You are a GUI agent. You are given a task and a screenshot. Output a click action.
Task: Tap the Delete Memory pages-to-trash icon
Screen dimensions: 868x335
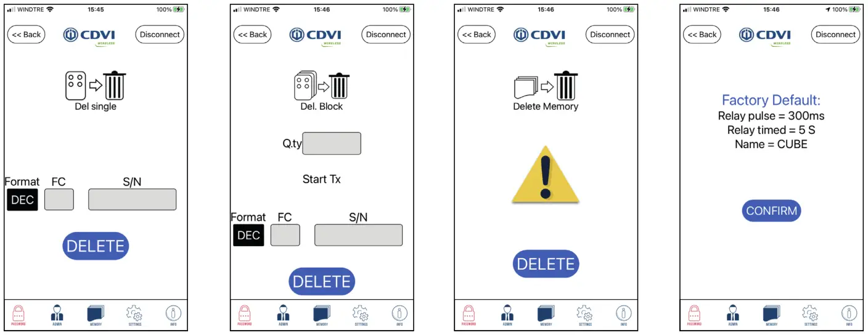click(x=546, y=86)
